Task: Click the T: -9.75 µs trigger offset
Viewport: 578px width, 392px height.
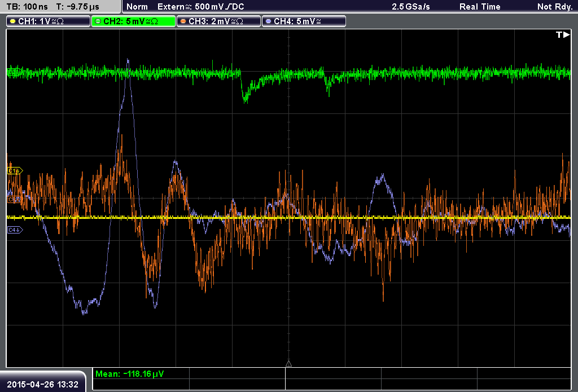Action: pos(78,7)
